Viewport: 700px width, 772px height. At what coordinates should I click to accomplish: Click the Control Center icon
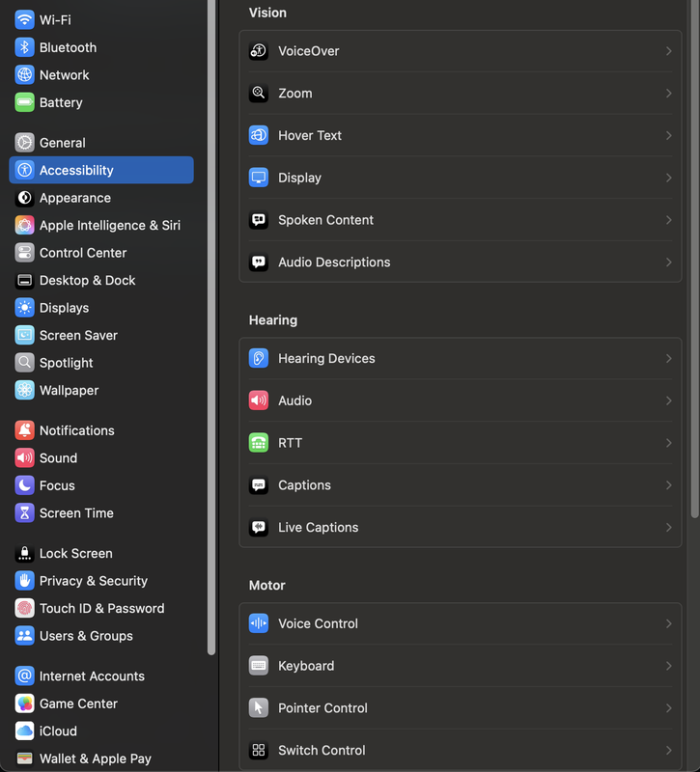[x=25, y=253]
